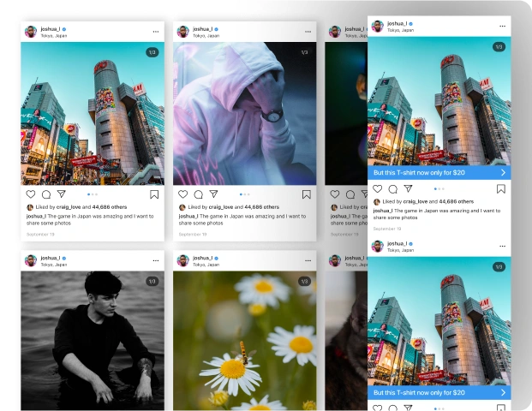Bookmark the pink hoodie post
Screen dimensions: 532x411
coord(307,194)
